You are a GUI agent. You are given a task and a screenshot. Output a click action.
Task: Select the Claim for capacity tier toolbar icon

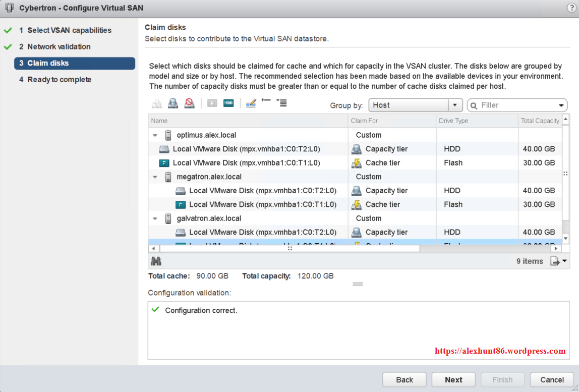pos(172,103)
